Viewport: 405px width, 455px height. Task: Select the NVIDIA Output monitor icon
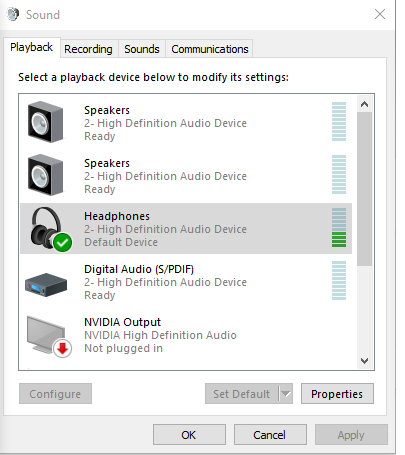click(49, 337)
